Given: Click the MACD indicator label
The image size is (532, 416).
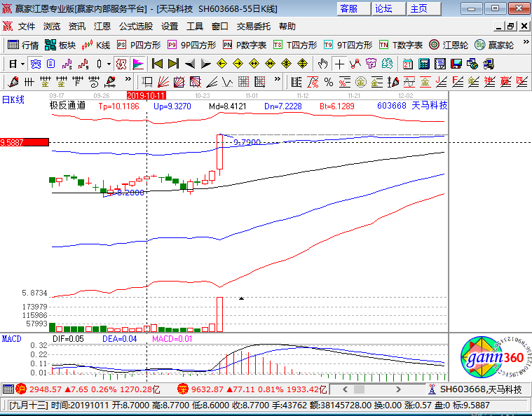Looking at the screenshot, I should click(11, 339).
